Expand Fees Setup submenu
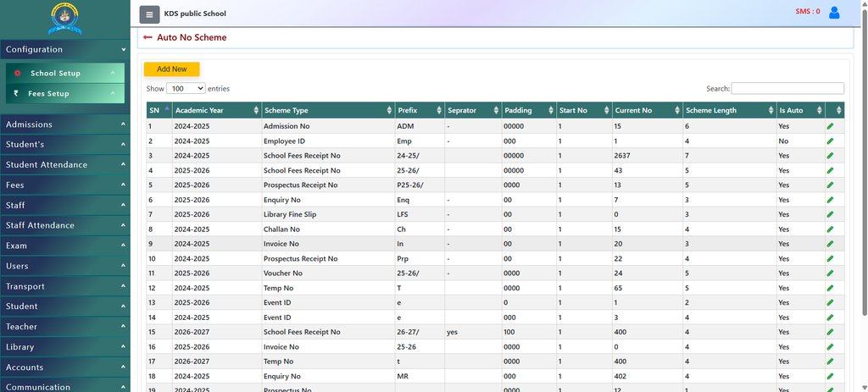Viewport: 868px width, 392px height. click(x=65, y=93)
